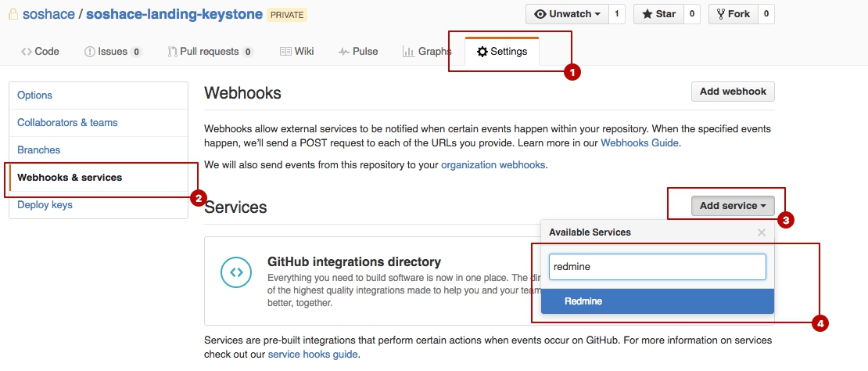868x371 pixels.
Task: Click the Available Services popup title
Action: coord(590,232)
